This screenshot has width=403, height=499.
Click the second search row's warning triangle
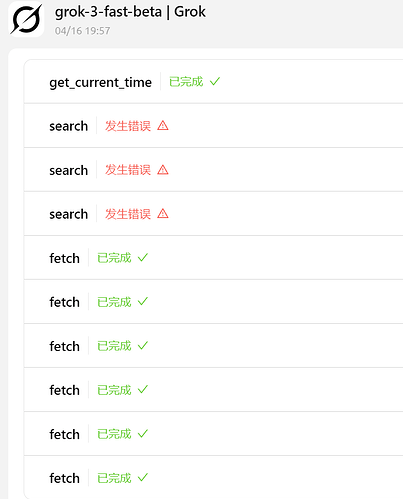(163, 170)
